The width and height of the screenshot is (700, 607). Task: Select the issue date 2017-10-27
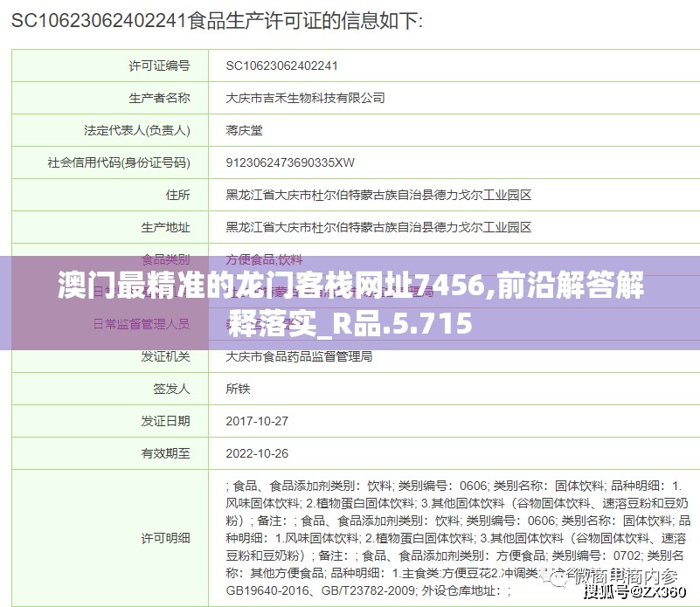257,421
